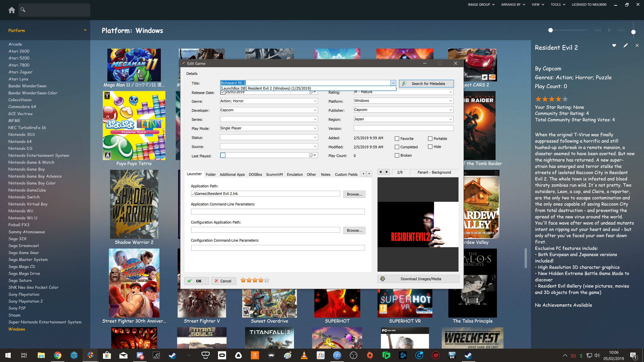Screen dimensions: 644x362
Task: Set fifth star rating in Edit Game
Action: point(267,280)
